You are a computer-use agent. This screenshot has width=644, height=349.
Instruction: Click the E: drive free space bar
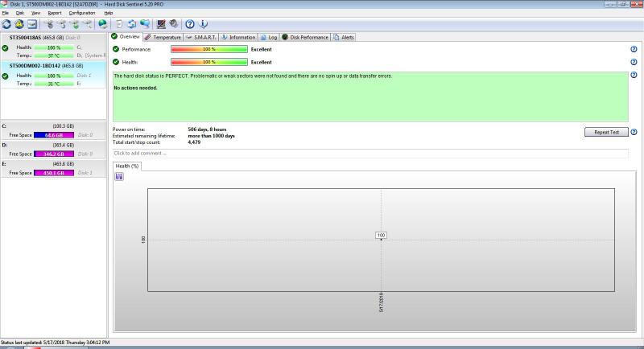(54, 171)
